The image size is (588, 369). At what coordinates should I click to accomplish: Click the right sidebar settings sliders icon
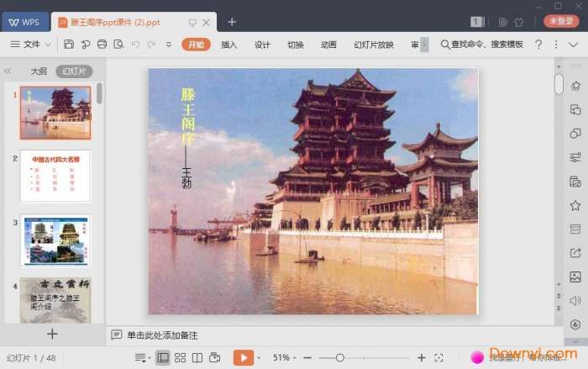(x=575, y=157)
